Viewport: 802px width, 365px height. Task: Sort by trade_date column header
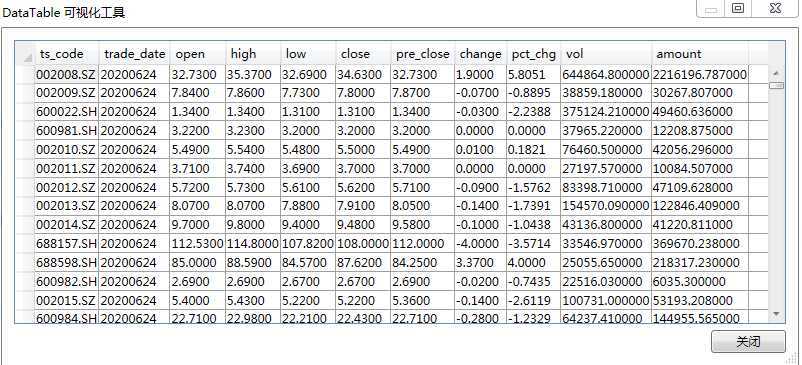pyautogui.click(x=134, y=54)
